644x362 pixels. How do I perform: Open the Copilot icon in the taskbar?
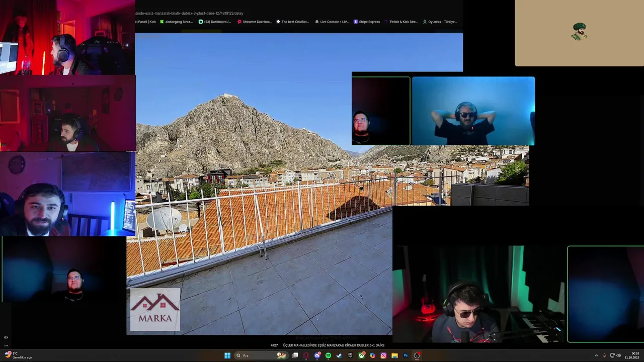(x=372, y=355)
